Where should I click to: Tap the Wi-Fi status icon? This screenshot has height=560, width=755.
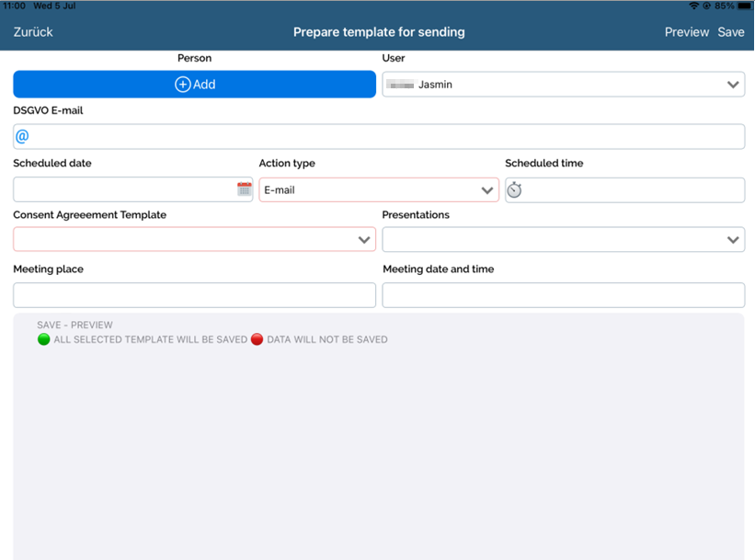coord(694,6)
